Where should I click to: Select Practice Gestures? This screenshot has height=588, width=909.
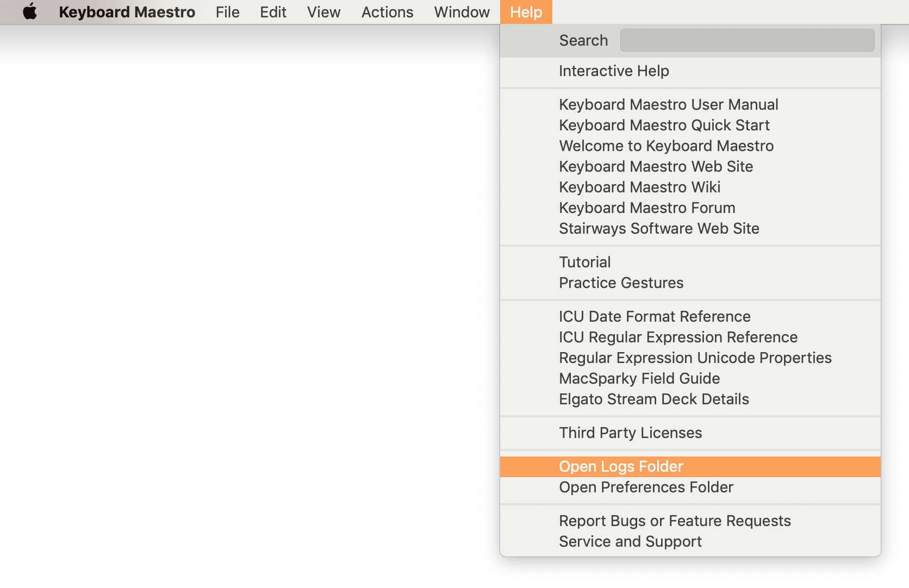690,283
